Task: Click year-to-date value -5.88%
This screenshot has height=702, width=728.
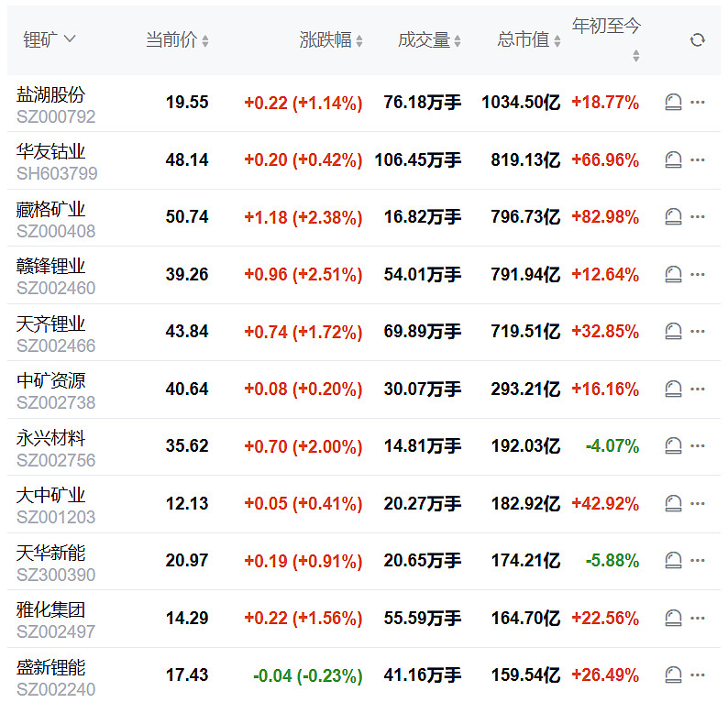Action: pyautogui.click(x=612, y=561)
